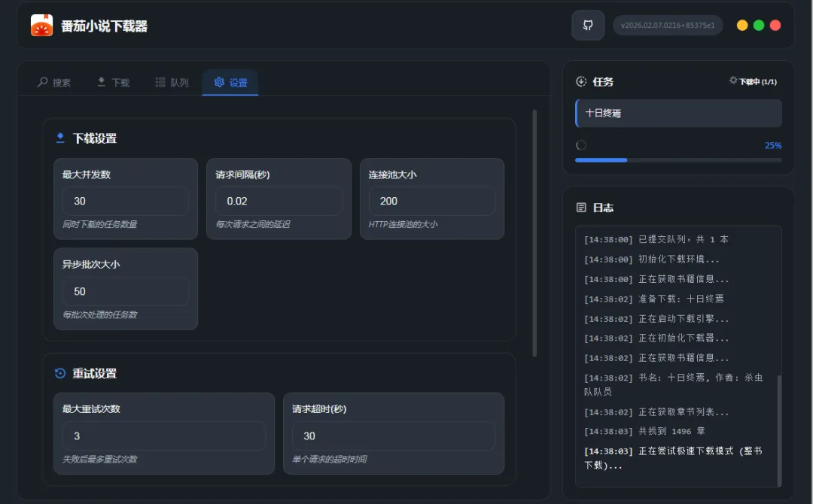Click the 任务 panel icon
The width and height of the screenshot is (813, 504).
tap(581, 81)
